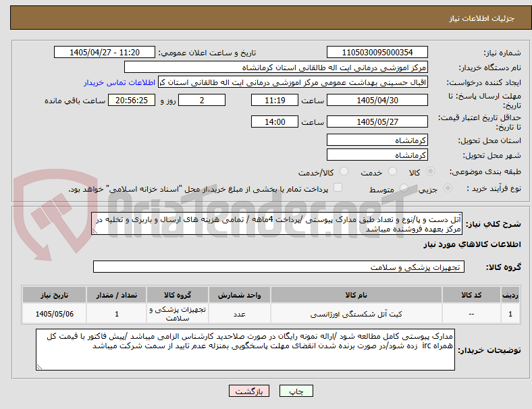Click the deadline time field 11:19
532x409 pixels.
coord(275,100)
